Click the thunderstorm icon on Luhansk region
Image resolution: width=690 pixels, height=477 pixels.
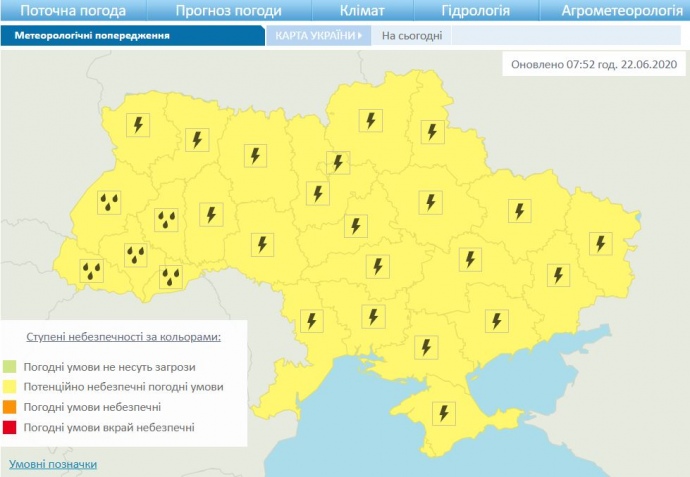(x=600, y=242)
